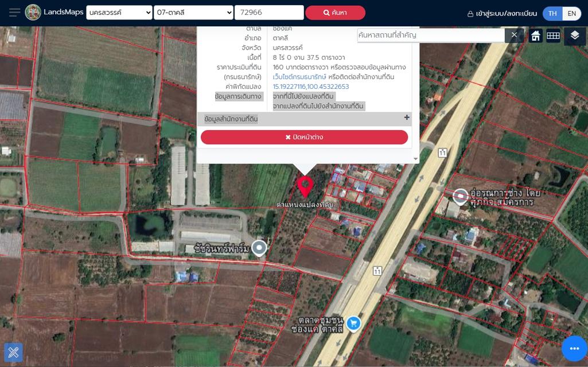
Task: Open the hamburger menu
Action: click(15, 13)
